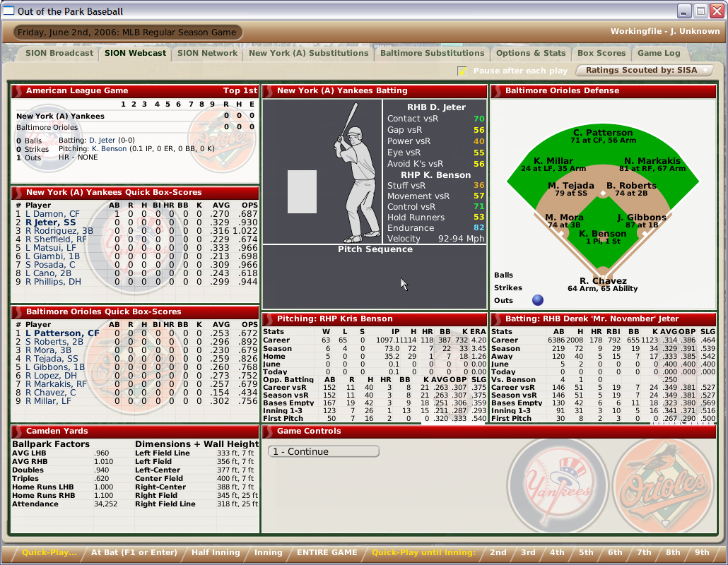Click the Orioles logo in Game Controls
Image resolution: width=728 pixels, height=565 pixels.
[662, 485]
